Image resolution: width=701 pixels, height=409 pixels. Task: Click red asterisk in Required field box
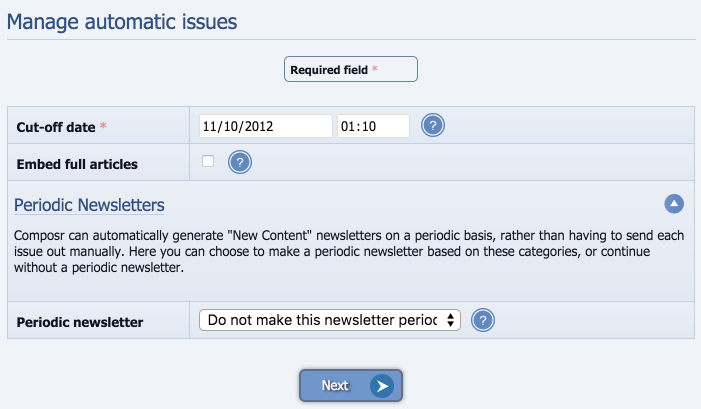click(x=375, y=68)
